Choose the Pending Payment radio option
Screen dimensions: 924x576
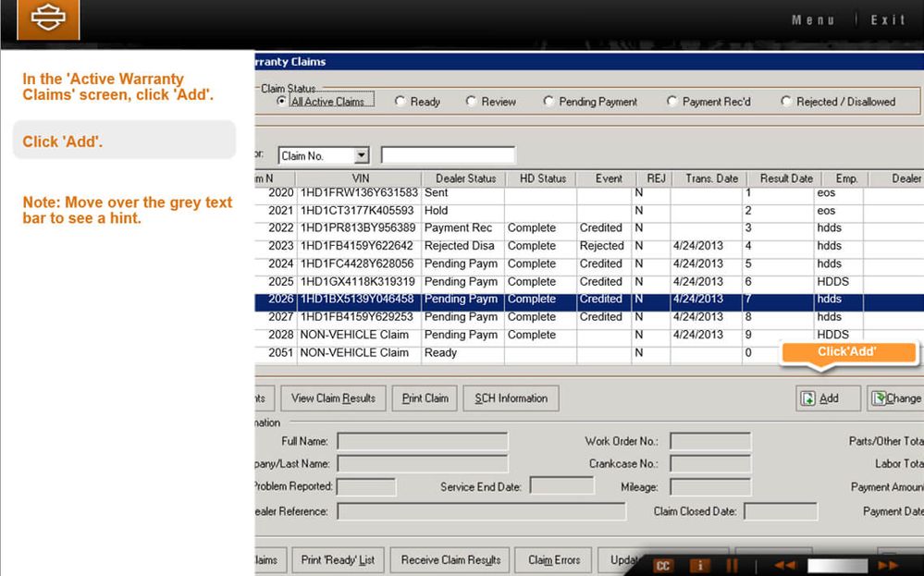(x=549, y=102)
